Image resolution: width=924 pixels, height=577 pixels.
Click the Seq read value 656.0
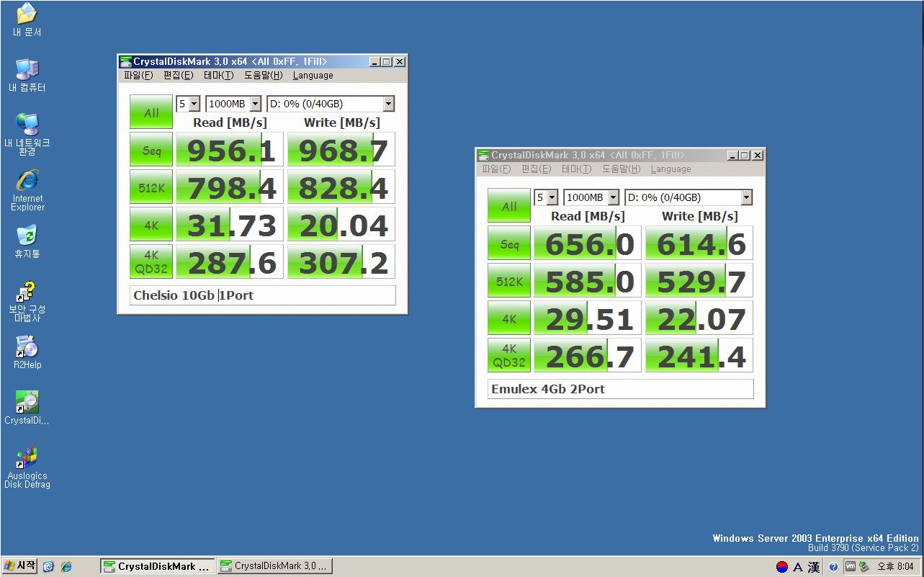587,244
